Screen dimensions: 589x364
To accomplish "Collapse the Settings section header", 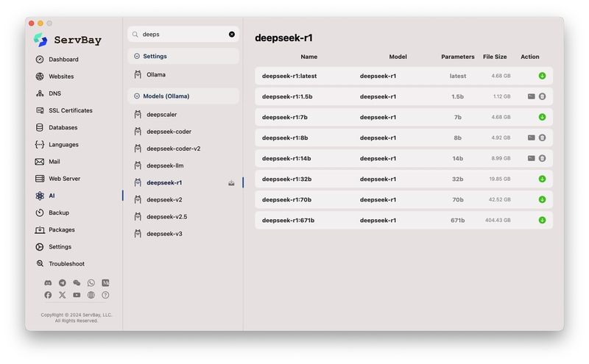I will click(183, 56).
